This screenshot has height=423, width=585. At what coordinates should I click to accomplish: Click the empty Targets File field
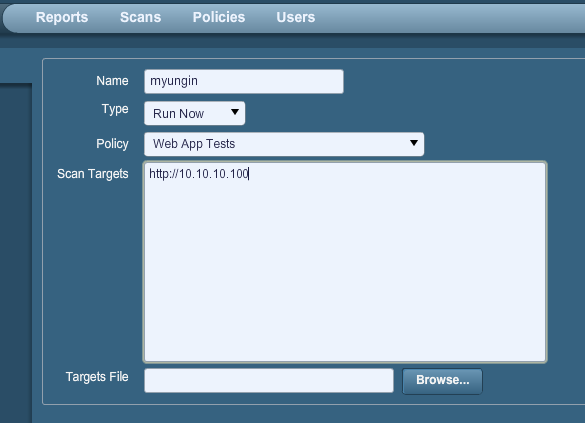269,380
